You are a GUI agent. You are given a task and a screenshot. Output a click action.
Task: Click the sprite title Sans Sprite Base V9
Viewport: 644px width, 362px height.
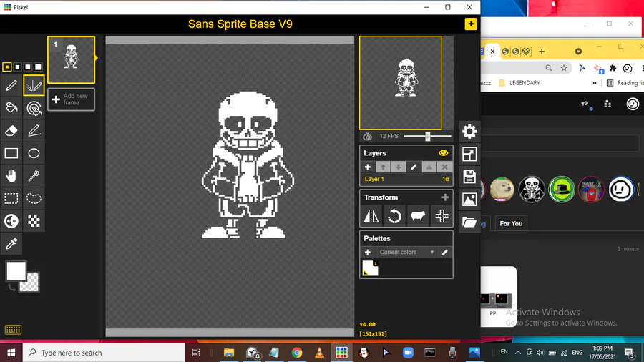(240, 24)
